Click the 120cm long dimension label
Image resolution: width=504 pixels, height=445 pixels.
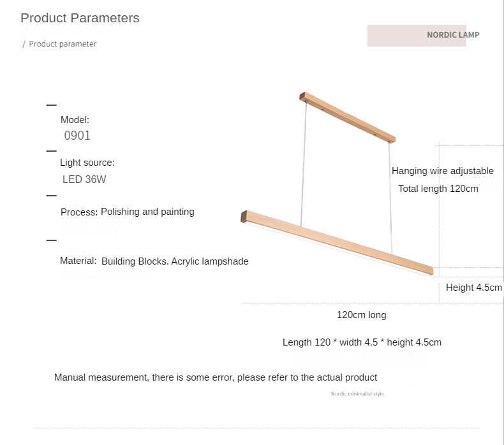click(x=362, y=315)
